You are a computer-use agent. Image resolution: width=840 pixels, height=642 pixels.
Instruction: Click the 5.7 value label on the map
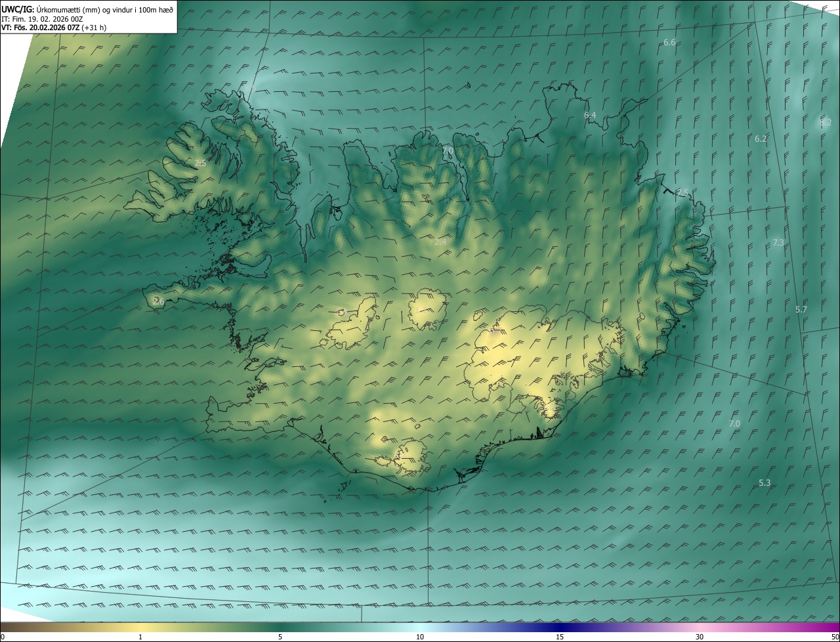point(801,310)
